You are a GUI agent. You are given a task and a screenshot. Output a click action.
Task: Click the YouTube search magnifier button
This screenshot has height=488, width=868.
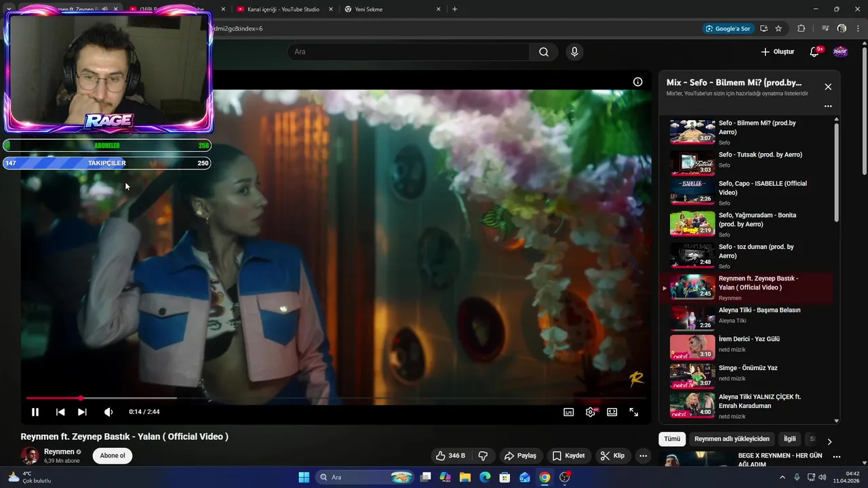544,52
